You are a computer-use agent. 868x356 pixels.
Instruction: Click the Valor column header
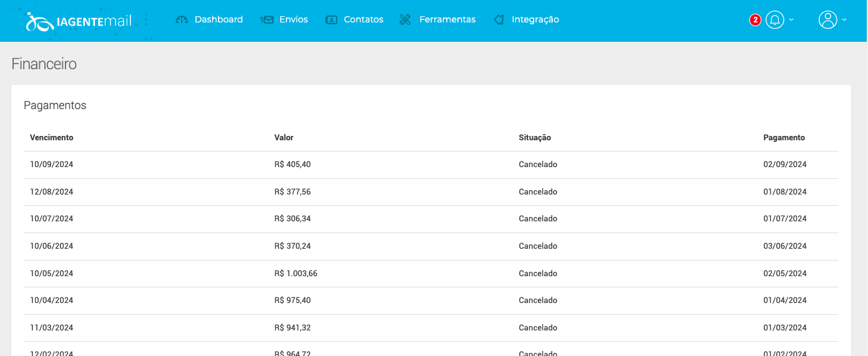[284, 138]
